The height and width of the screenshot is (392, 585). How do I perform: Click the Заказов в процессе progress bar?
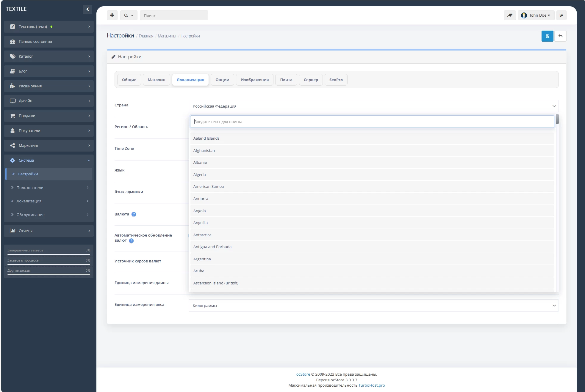pos(49,264)
